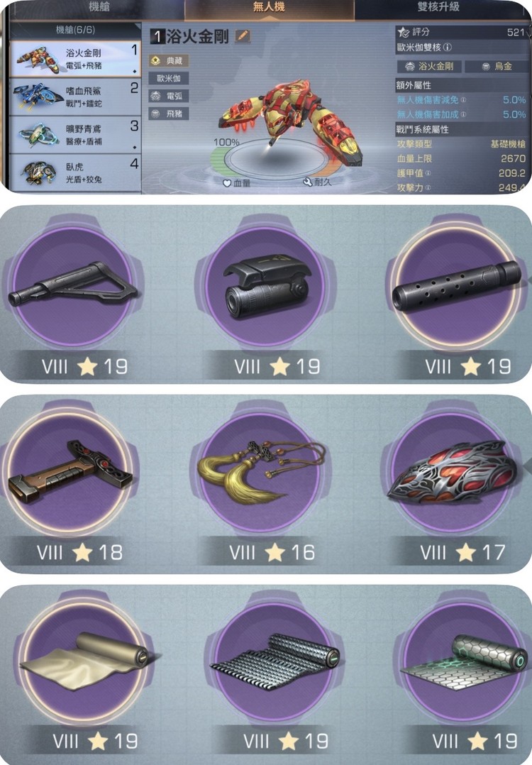Click the 烏金 core button
This screenshot has width=532, height=765.
click(497, 67)
